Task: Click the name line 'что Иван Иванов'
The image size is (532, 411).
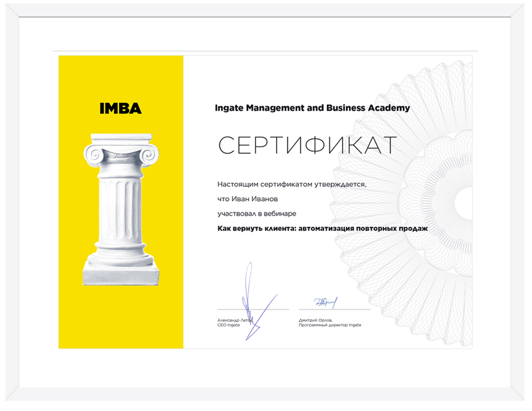Action: [247, 199]
